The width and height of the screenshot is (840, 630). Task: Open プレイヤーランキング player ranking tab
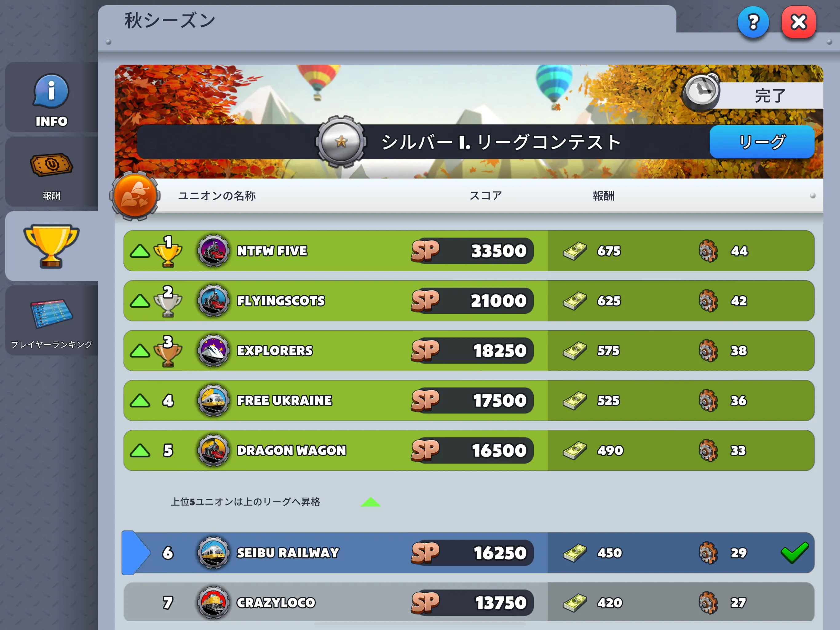52,321
